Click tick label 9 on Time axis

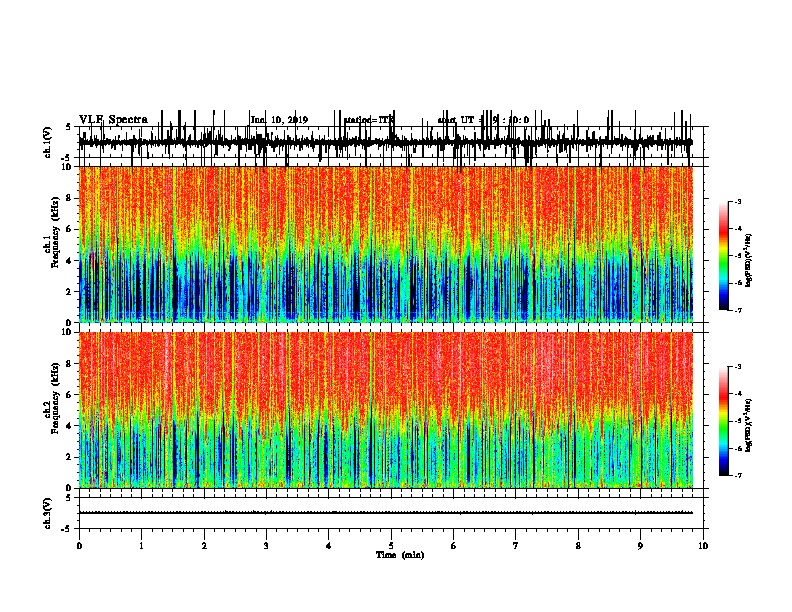pyautogui.click(x=640, y=546)
